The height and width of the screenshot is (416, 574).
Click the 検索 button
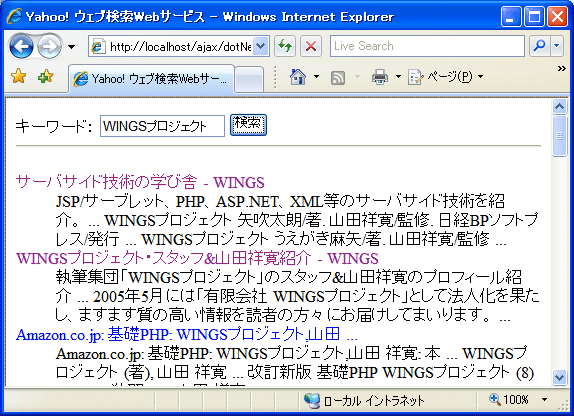(248, 125)
